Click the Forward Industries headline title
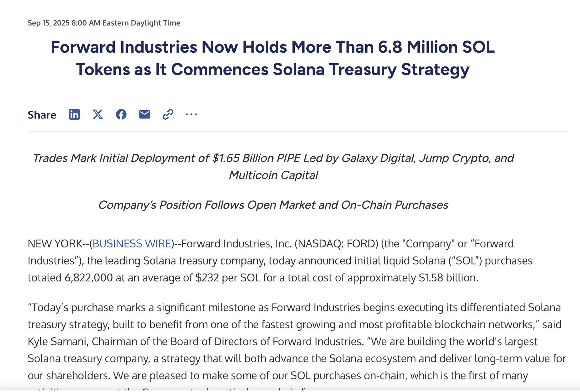This screenshot has width=580, height=392. (273, 58)
